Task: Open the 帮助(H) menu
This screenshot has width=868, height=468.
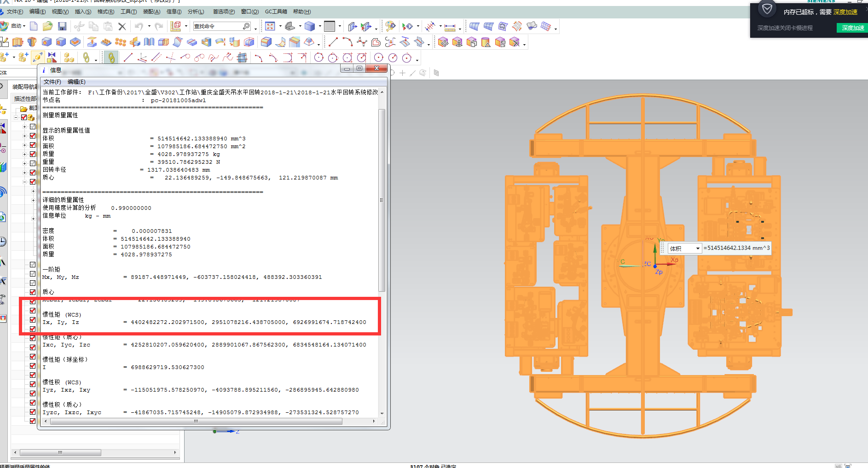Action: (x=302, y=12)
